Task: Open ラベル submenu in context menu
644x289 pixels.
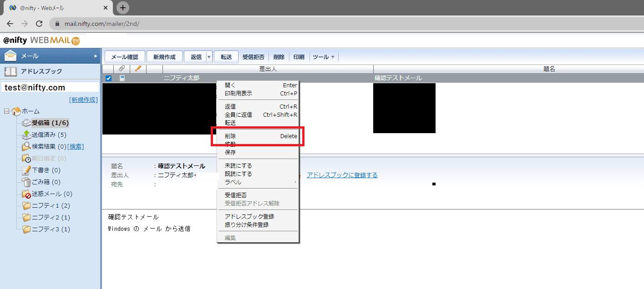Action: [233, 182]
